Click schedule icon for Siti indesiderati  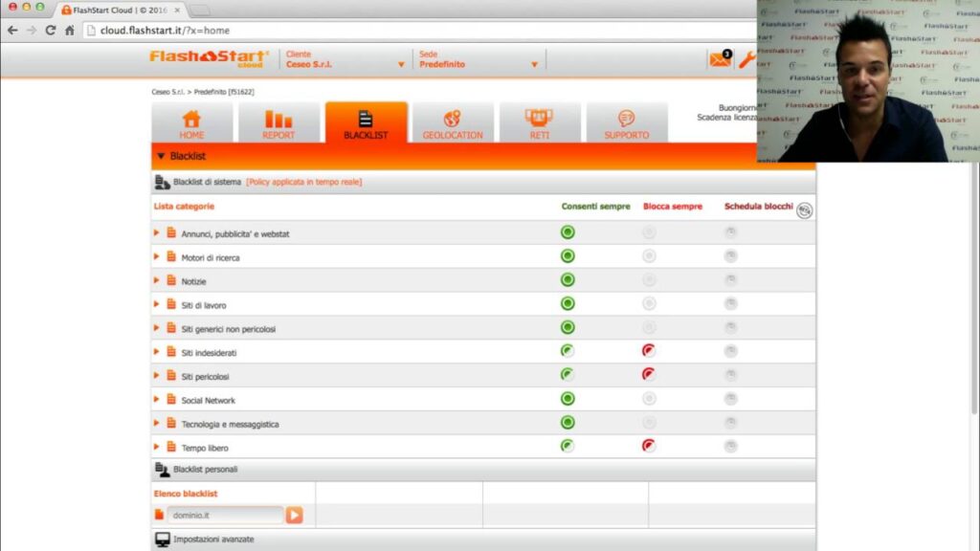click(x=730, y=351)
